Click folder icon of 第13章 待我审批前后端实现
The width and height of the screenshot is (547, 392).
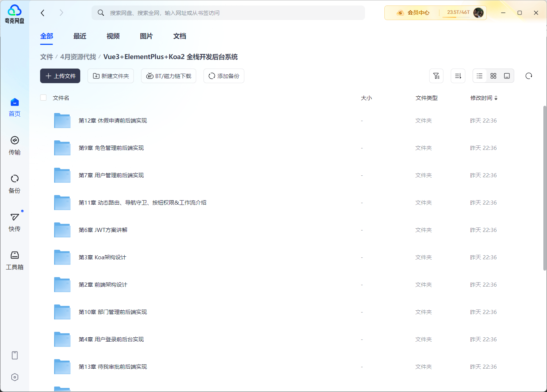pyautogui.click(x=62, y=366)
